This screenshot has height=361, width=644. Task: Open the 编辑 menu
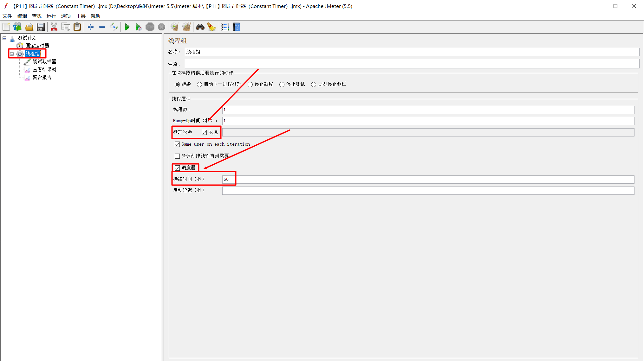[x=22, y=16]
